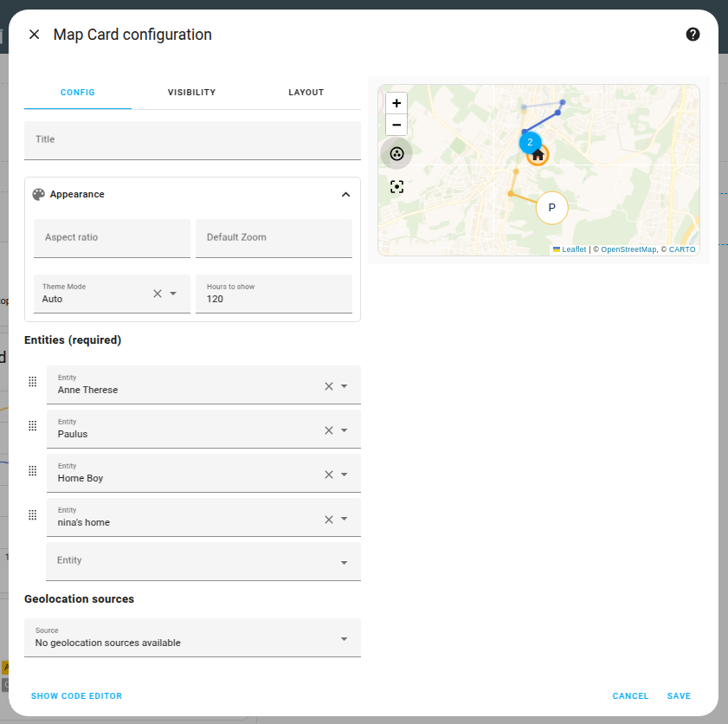The image size is (728, 724).
Task: Zoom in on the map preview
Action: (x=396, y=103)
